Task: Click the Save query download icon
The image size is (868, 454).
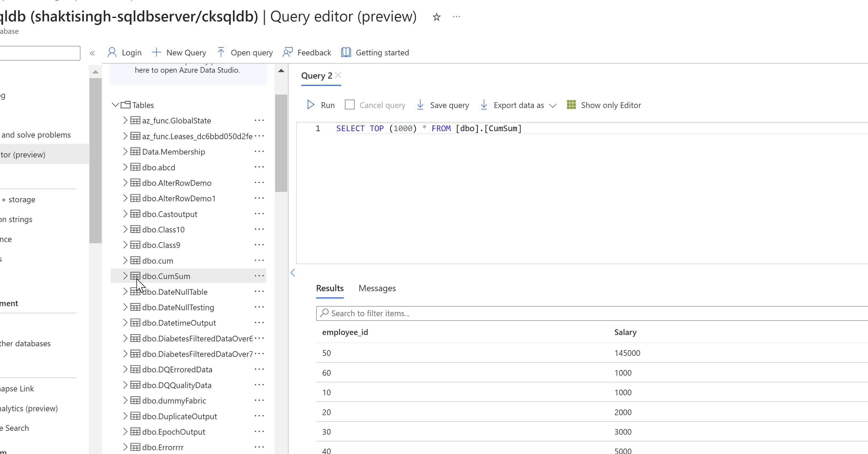Action: pyautogui.click(x=420, y=105)
